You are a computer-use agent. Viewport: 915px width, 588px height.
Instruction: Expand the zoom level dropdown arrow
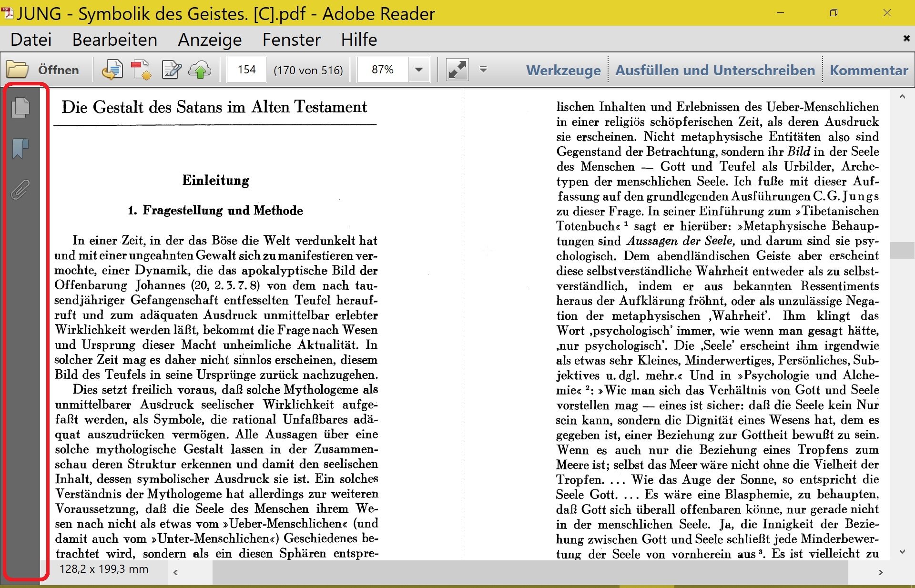419,70
